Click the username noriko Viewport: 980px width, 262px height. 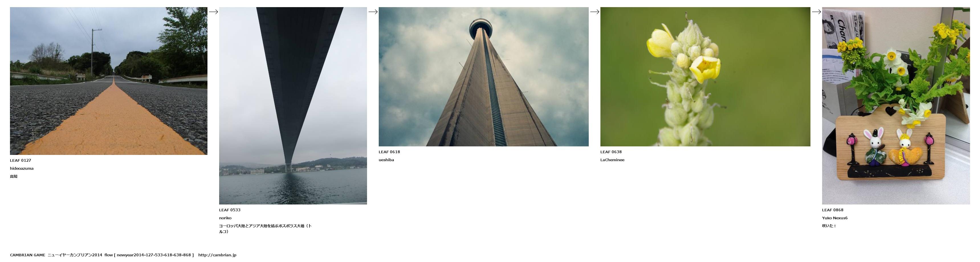225,218
